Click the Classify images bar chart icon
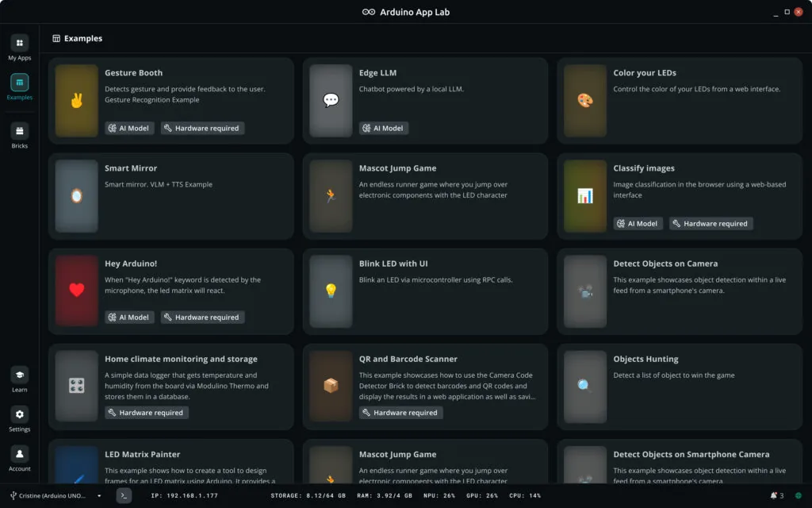This screenshot has height=508, width=812. tap(585, 196)
